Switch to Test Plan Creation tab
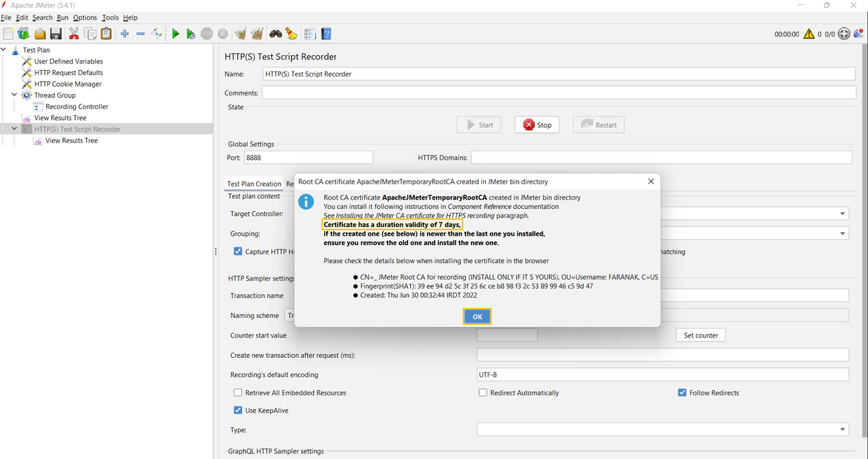This screenshot has height=459, width=868. click(254, 184)
